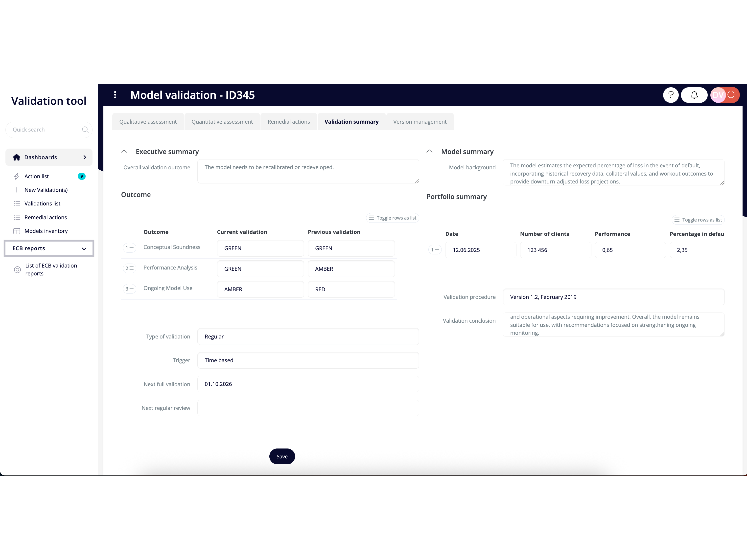This screenshot has height=560, width=747.
Task: Collapse the Executive summary section
Action: pyautogui.click(x=124, y=152)
